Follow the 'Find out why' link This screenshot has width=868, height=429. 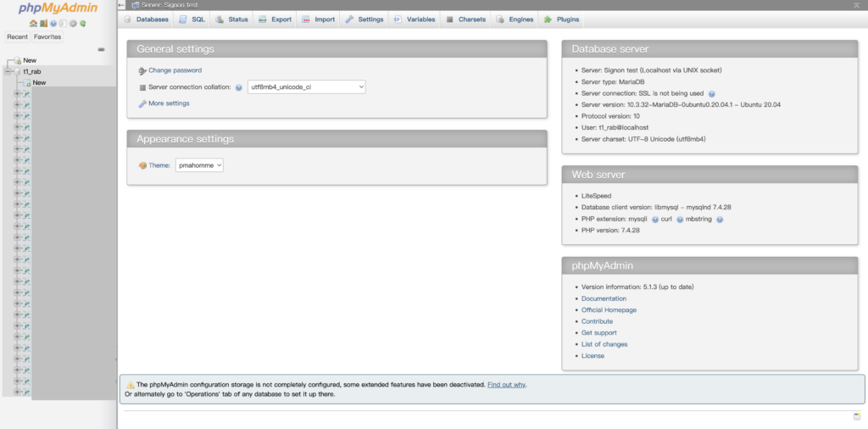[506, 384]
